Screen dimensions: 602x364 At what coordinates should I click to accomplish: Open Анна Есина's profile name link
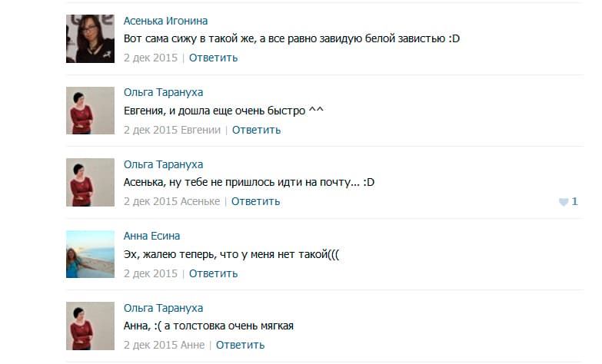[x=151, y=236]
